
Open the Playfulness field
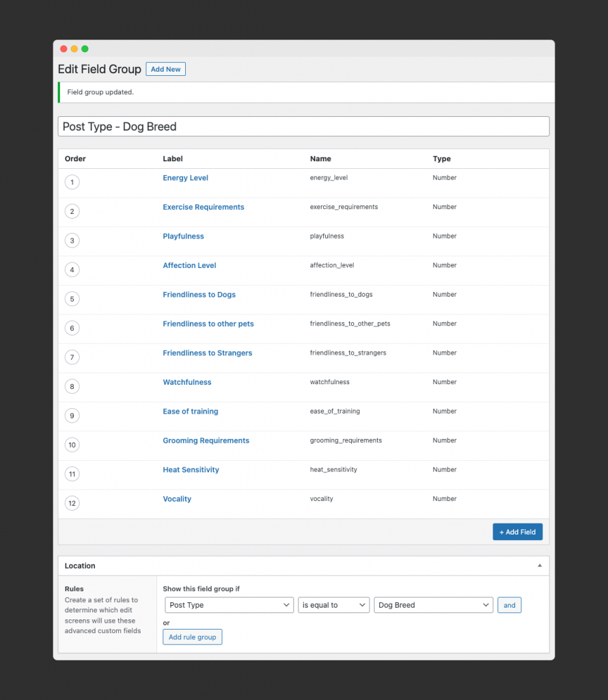[x=183, y=236]
